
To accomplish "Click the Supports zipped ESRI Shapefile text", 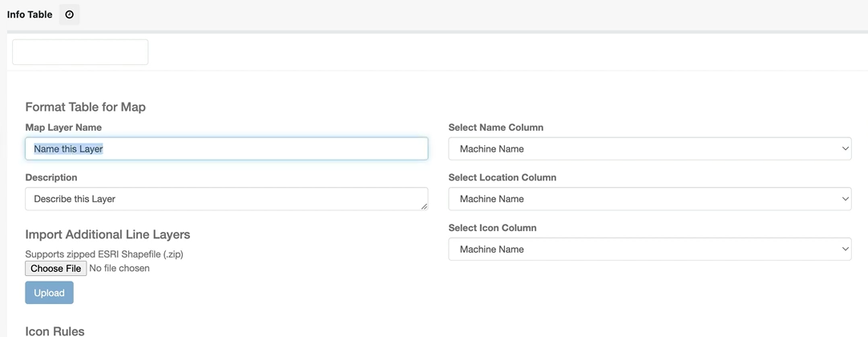I will 104,254.
